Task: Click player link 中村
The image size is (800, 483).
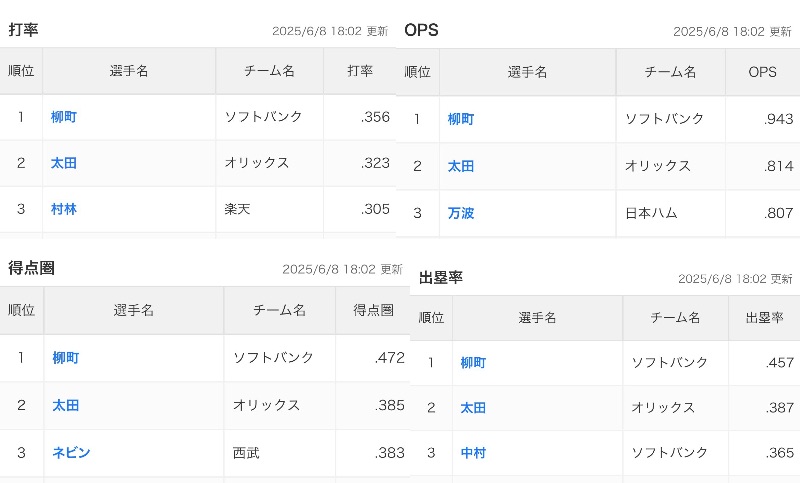Action: (x=474, y=453)
